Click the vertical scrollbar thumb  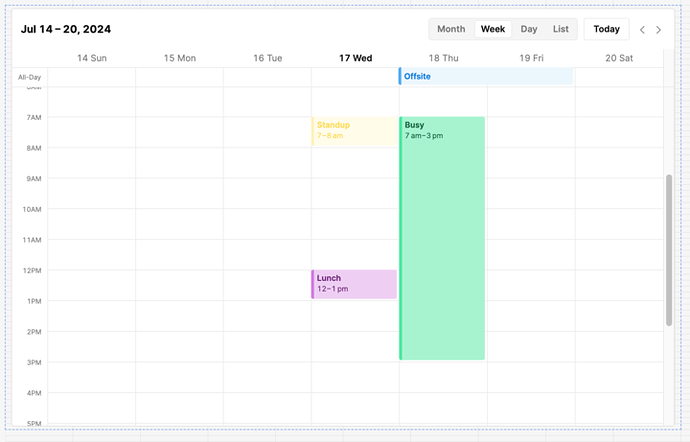(669, 250)
